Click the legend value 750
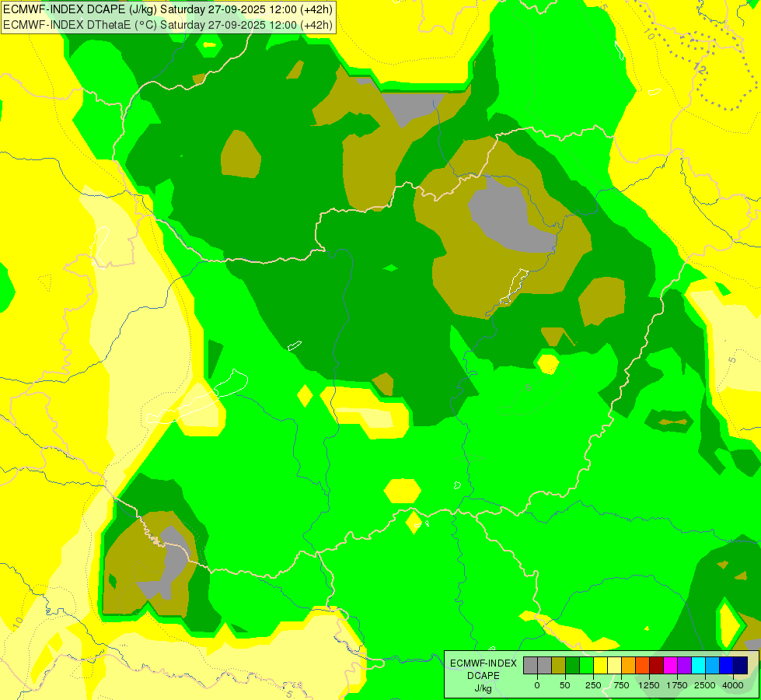 tap(621, 685)
